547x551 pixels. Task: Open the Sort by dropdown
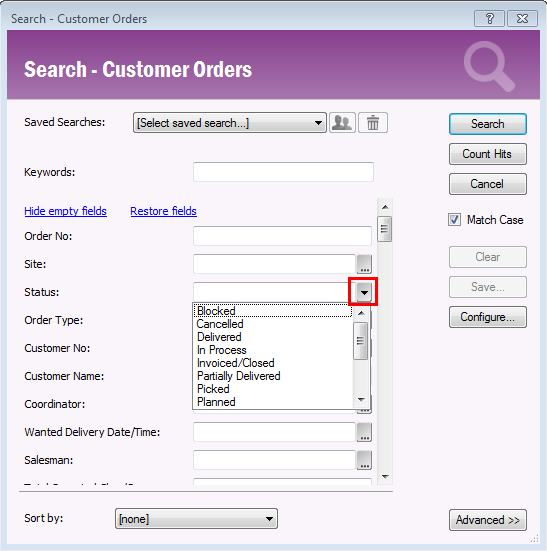coord(196,519)
